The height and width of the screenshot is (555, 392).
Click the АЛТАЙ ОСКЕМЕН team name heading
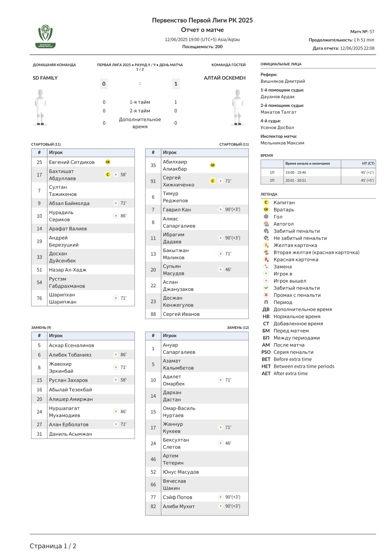[225, 78]
